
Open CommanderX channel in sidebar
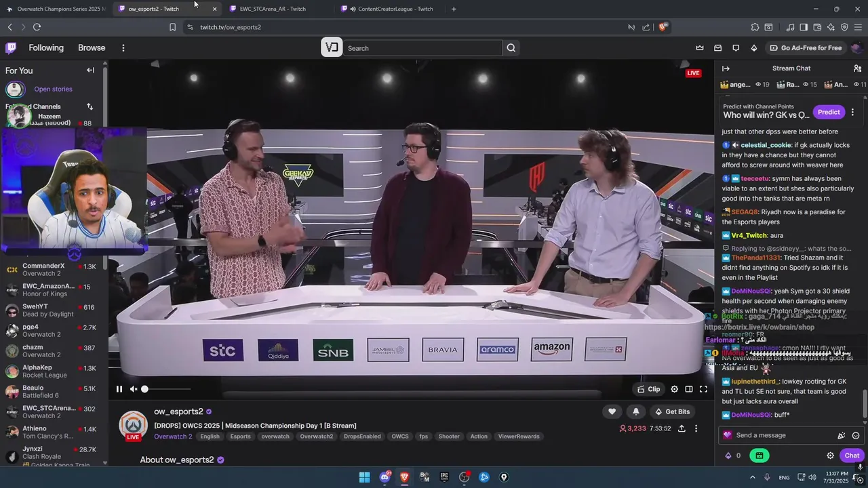tap(53, 269)
